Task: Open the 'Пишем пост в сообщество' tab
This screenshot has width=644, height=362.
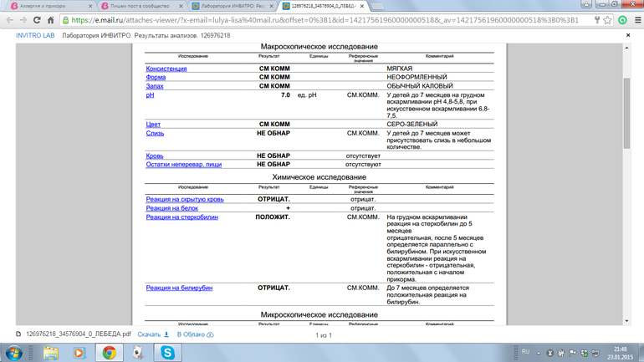Action: tap(138, 6)
